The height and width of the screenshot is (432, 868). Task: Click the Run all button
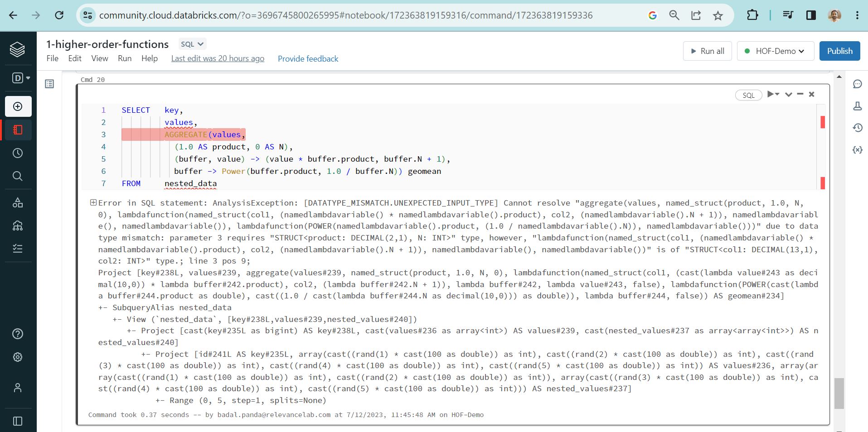click(707, 51)
